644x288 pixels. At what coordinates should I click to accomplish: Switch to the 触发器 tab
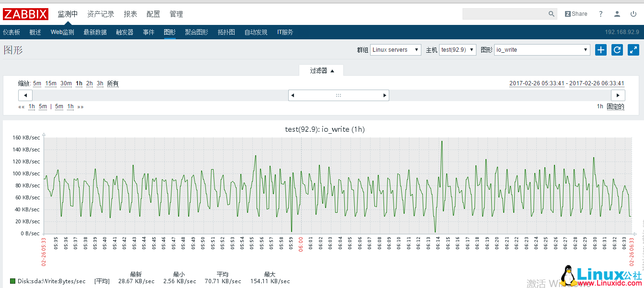(x=124, y=32)
